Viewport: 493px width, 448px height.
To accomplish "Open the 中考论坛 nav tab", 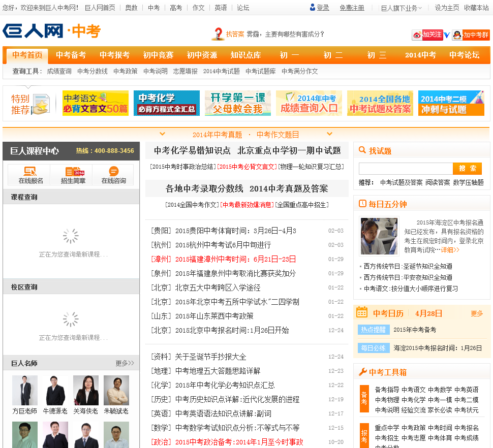I will [x=465, y=55].
